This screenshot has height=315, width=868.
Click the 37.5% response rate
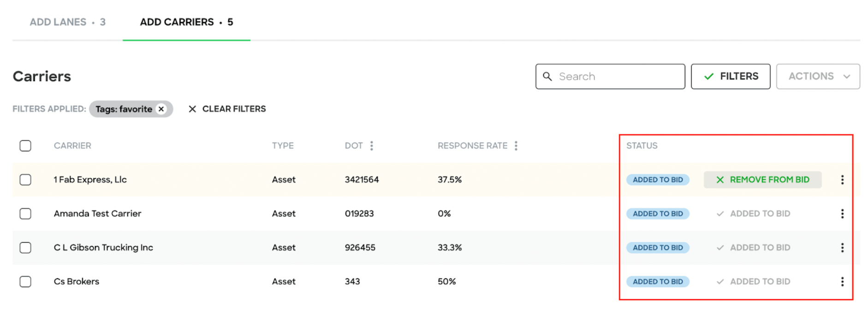click(x=450, y=180)
